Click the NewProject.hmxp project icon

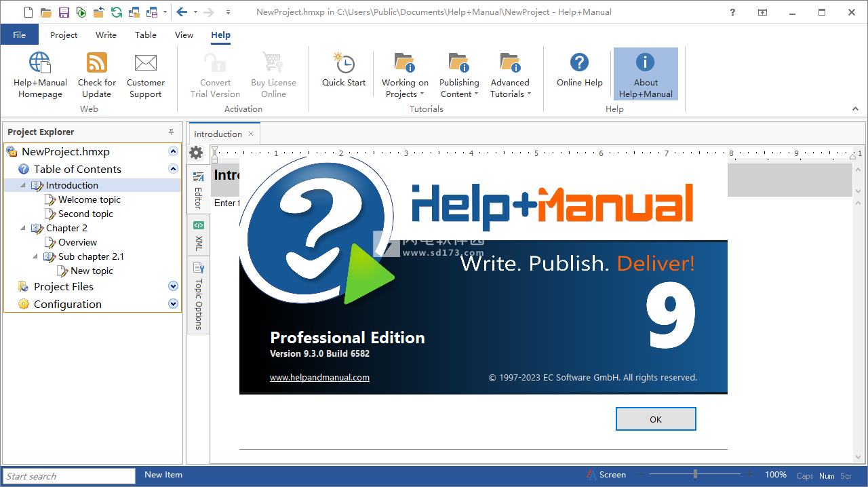pos(12,151)
